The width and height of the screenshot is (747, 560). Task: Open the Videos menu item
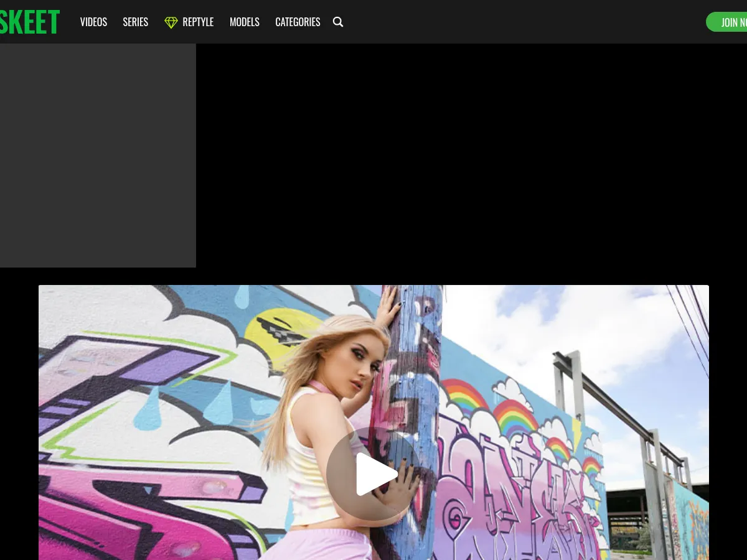(x=93, y=22)
